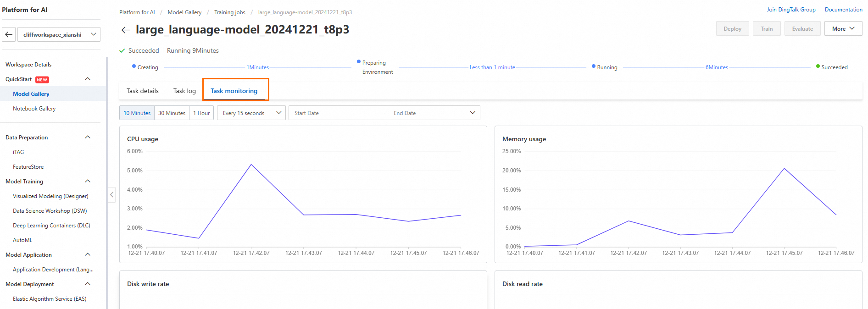Select the 1 Hour time range
The width and height of the screenshot is (868, 309).
pos(201,113)
